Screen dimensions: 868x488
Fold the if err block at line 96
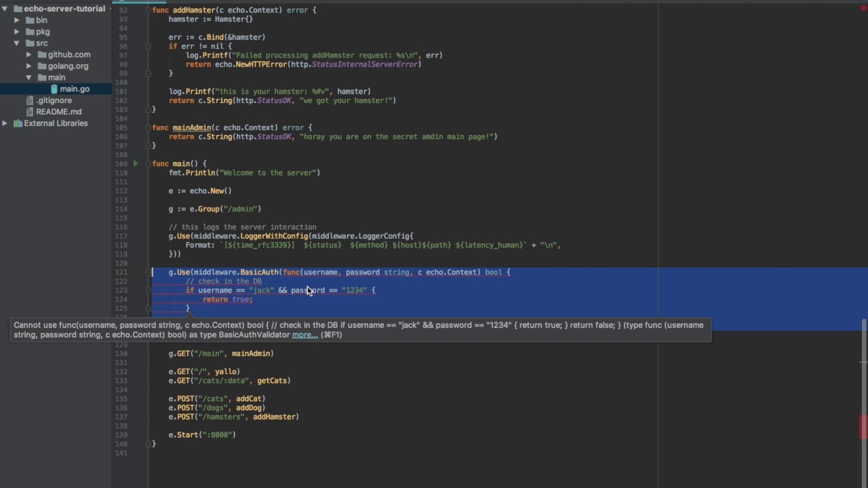(149, 46)
